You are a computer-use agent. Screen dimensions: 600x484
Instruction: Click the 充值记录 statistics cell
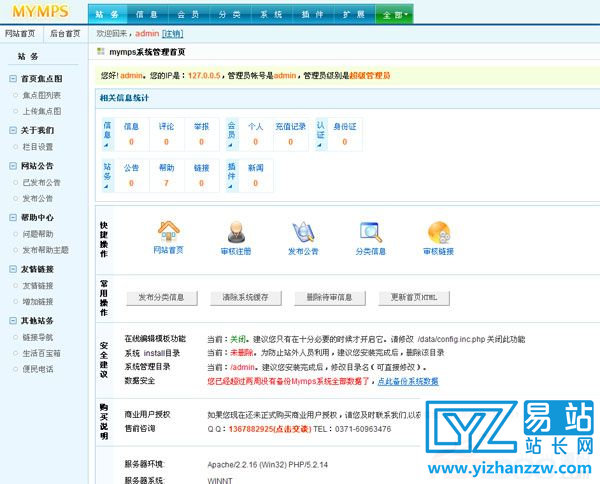290,134
